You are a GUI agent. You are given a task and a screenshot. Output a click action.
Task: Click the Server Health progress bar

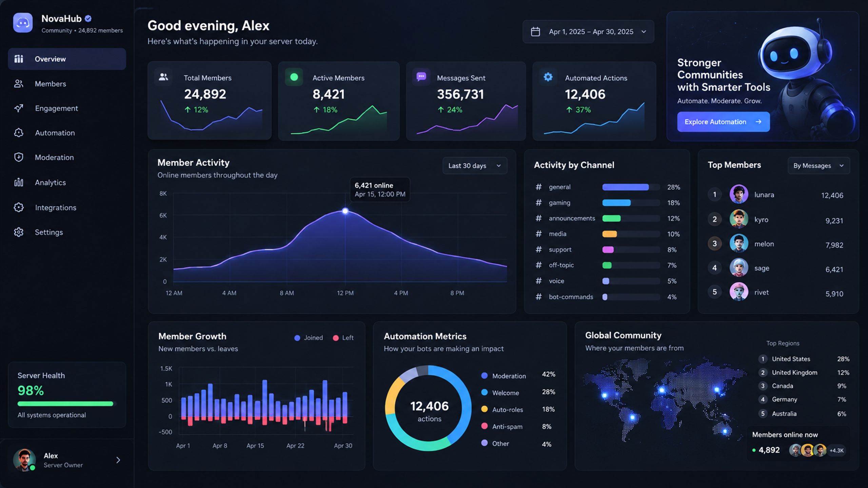click(x=67, y=404)
